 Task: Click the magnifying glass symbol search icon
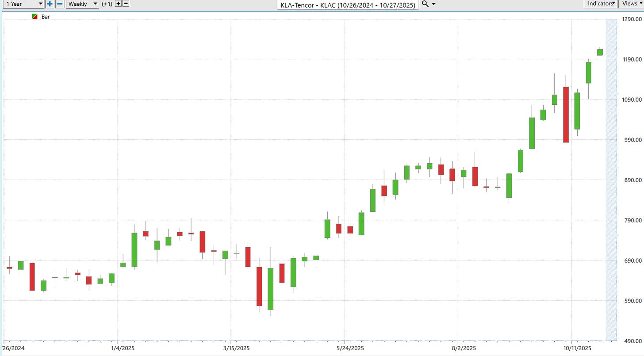coord(425,4)
